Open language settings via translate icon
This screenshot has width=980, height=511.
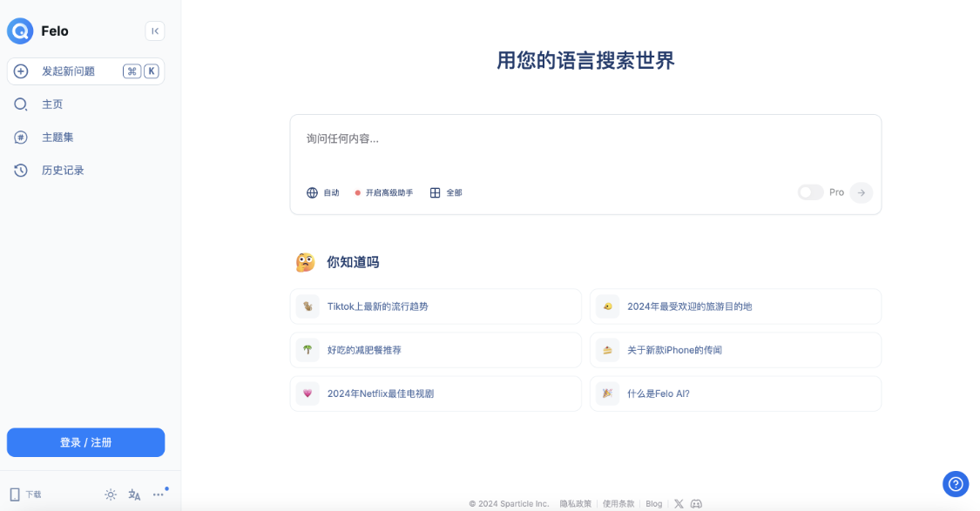click(133, 494)
